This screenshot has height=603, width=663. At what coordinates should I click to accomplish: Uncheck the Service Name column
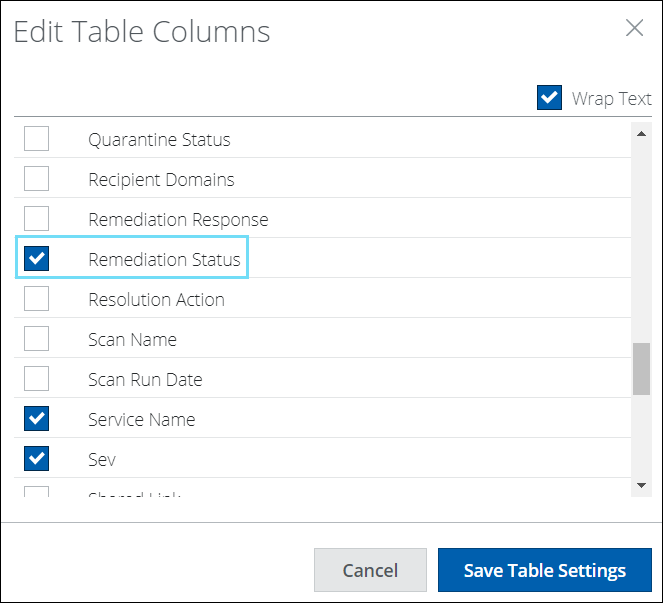pyautogui.click(x=37, y=419)
